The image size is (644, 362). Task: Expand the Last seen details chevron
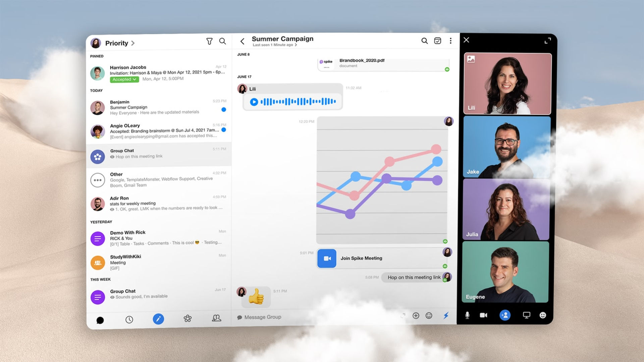pyautogui.click(x=296, y=45)
